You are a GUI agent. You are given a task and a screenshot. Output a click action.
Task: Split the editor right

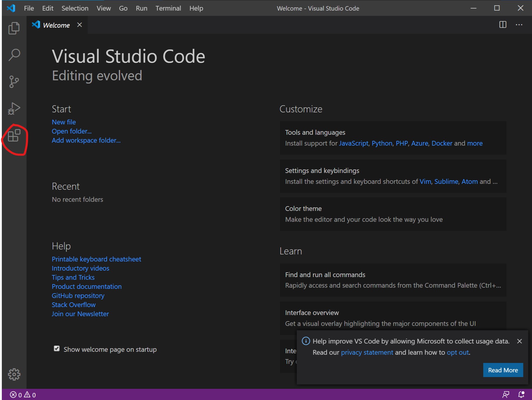tap(503, 25)
